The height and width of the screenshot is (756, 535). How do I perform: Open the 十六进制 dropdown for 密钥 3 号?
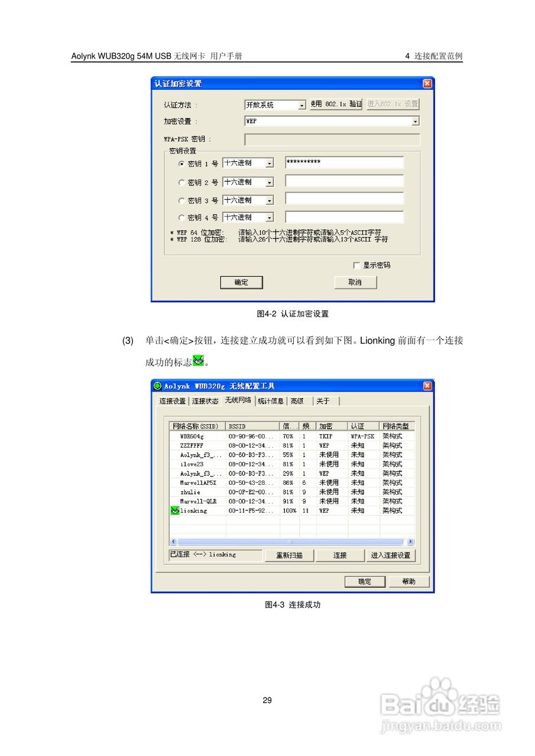point(248,200)
